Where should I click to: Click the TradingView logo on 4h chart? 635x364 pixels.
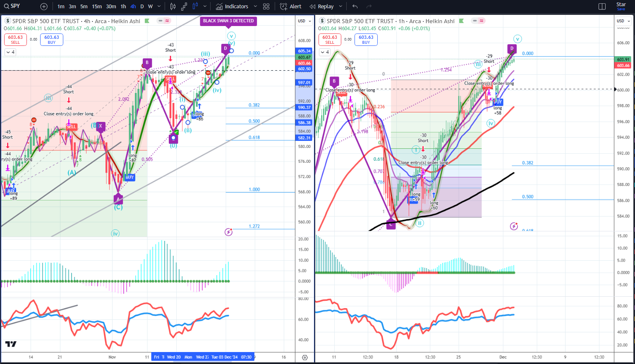(11, 344)
